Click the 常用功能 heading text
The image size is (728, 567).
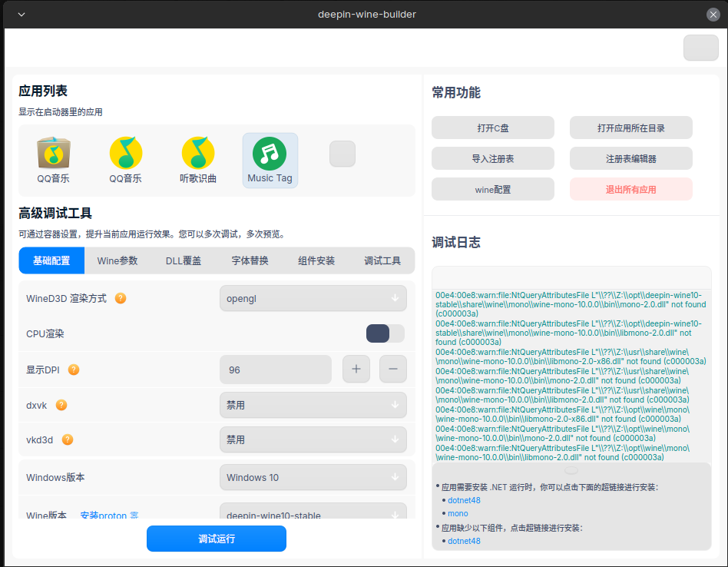[456, 92]
